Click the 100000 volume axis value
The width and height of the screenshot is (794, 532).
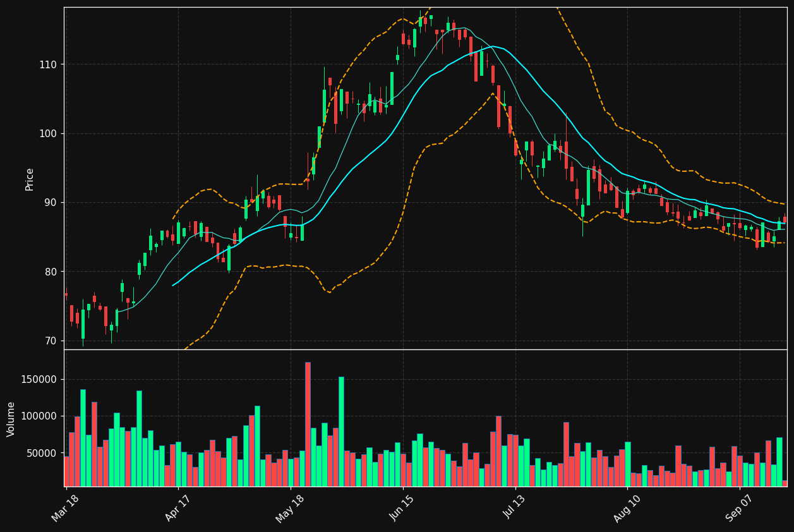pos(39,416)
